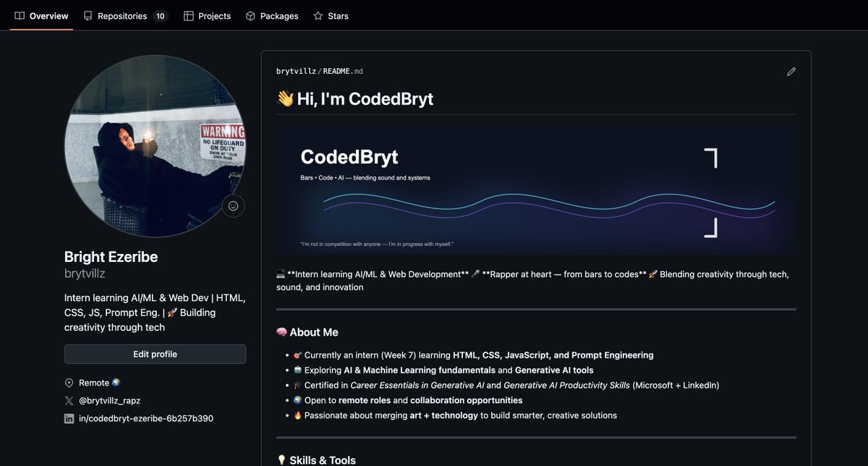The height and width of the screenshot is (466, 868).
Task: Click the repository count badge showing 10
Action: [159, 15]
